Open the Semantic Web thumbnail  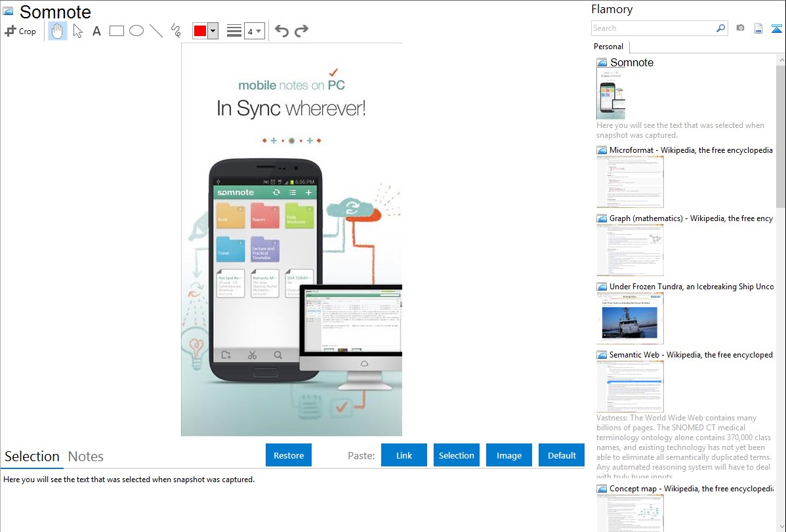coord(630,386)
